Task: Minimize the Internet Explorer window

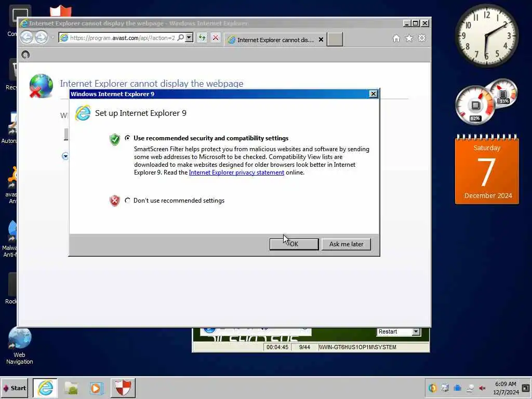Action: tap(407, 23)
